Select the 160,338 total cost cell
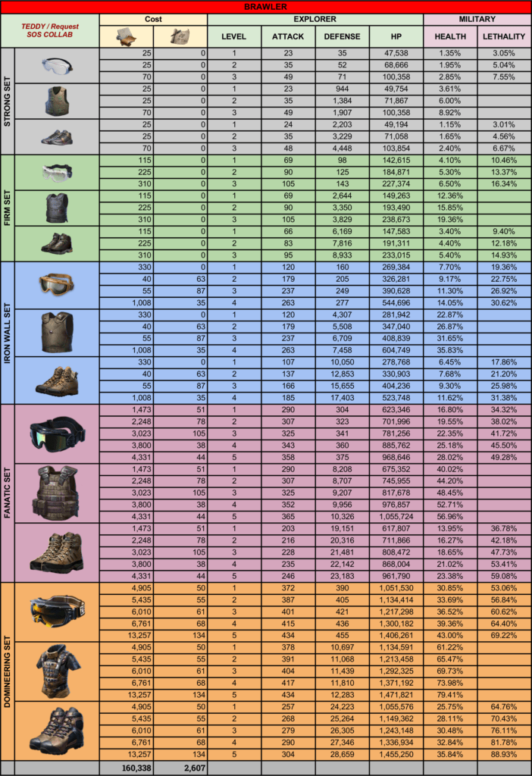The width and height of the screenshot is (532, 776). click(x=126, y=768)
